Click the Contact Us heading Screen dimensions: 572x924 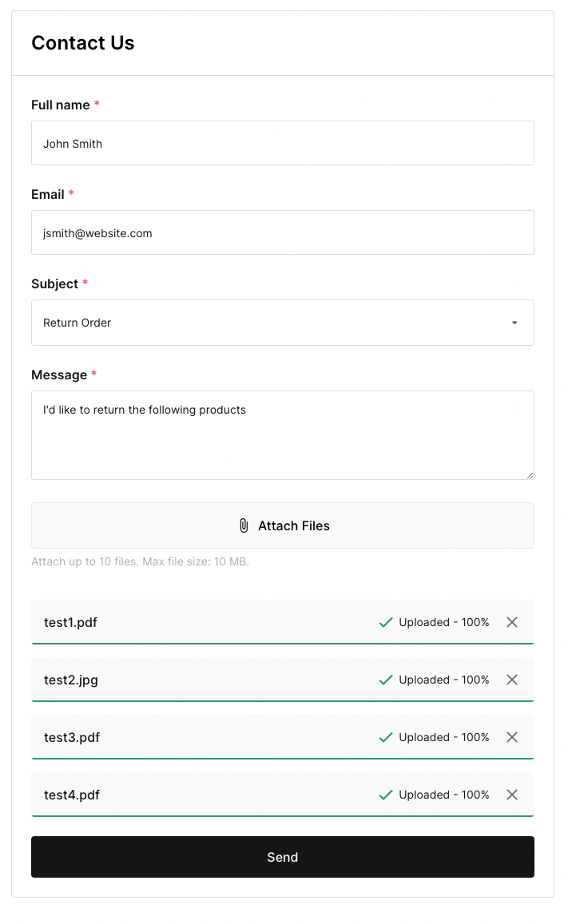[83, 43]
